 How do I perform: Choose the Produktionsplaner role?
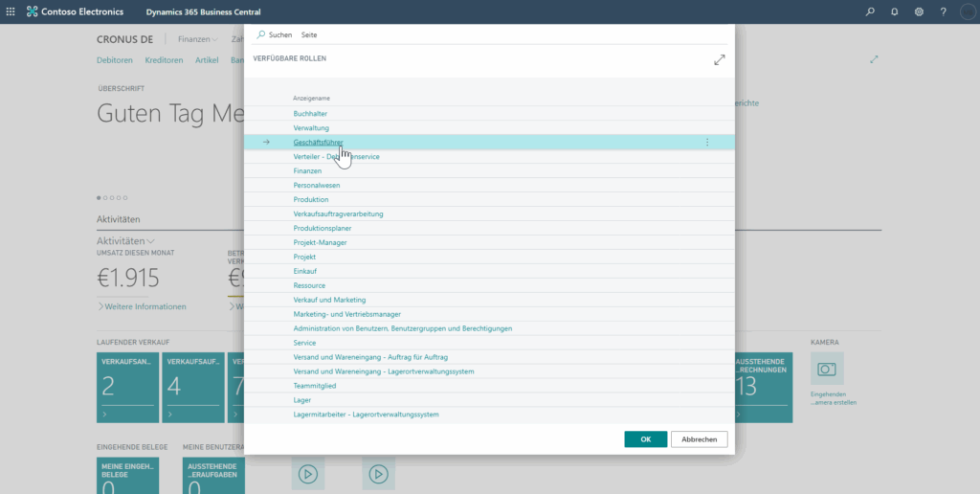(x=321, y=229)
